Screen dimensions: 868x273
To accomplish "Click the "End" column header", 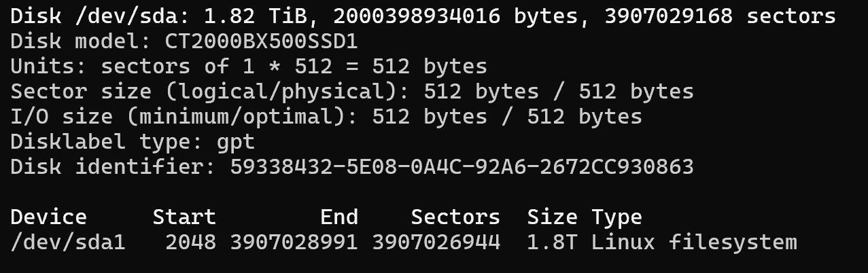I will tap(339, 217).
